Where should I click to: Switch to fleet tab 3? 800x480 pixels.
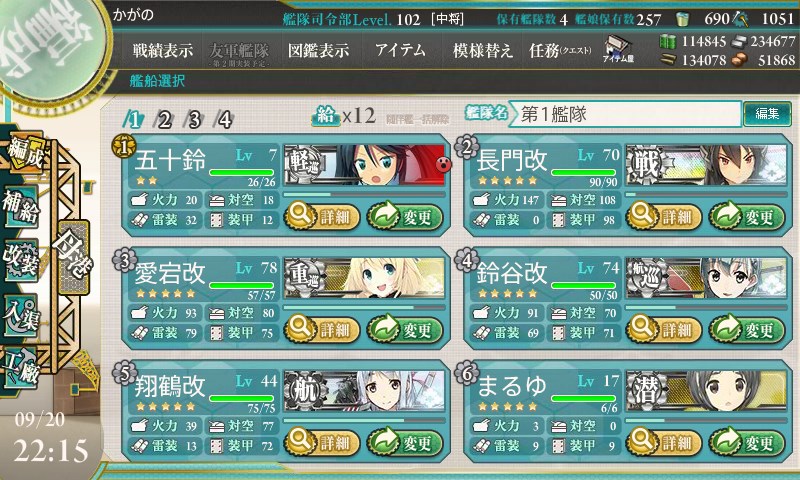pos(194,120)
